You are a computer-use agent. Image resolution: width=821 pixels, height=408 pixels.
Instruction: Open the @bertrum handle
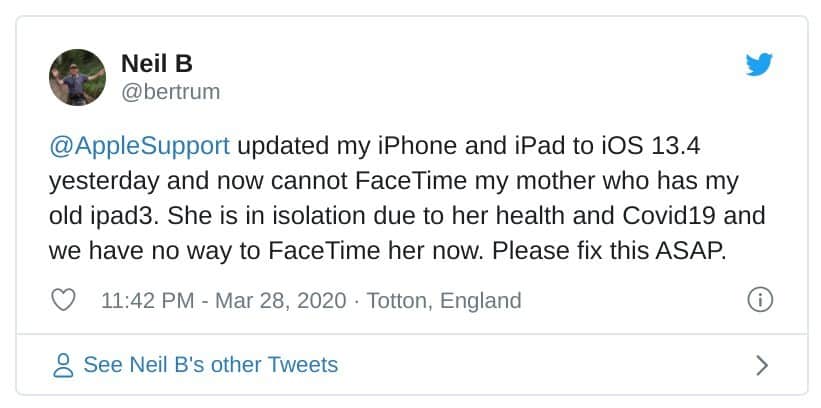(170, 92)
